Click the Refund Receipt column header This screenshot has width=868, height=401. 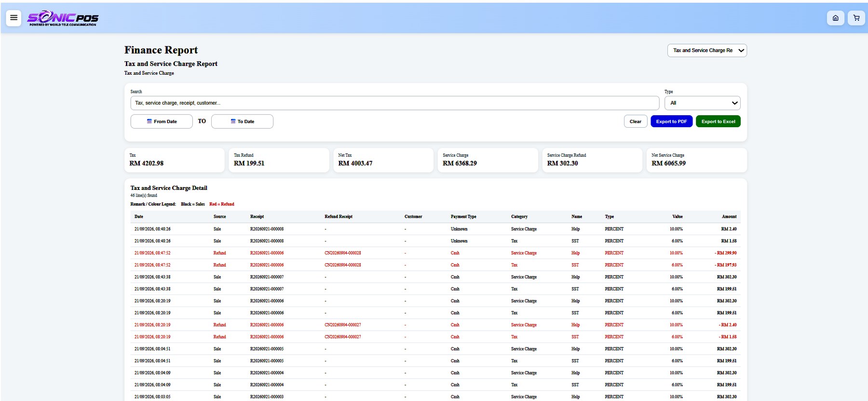point(339,217)
